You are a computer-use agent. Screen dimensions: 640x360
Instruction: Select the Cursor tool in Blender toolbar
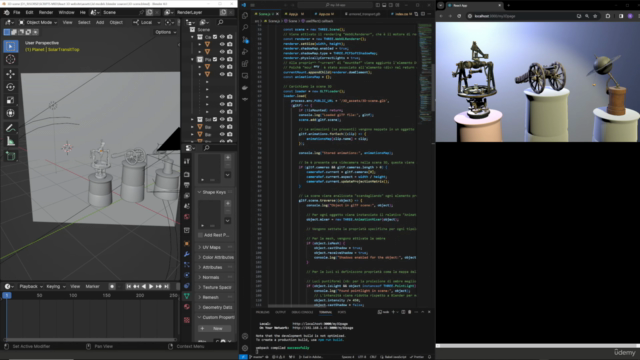[11, 60]
